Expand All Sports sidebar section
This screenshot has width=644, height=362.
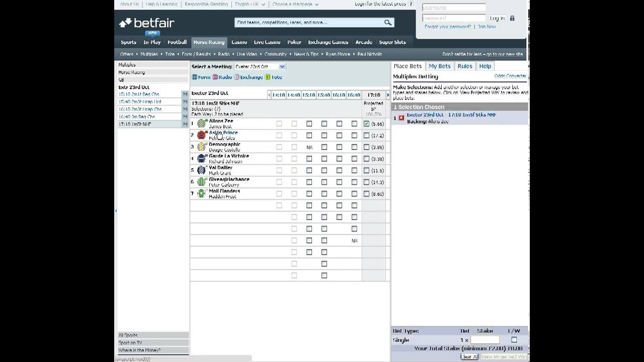click(x=153, y=335)
